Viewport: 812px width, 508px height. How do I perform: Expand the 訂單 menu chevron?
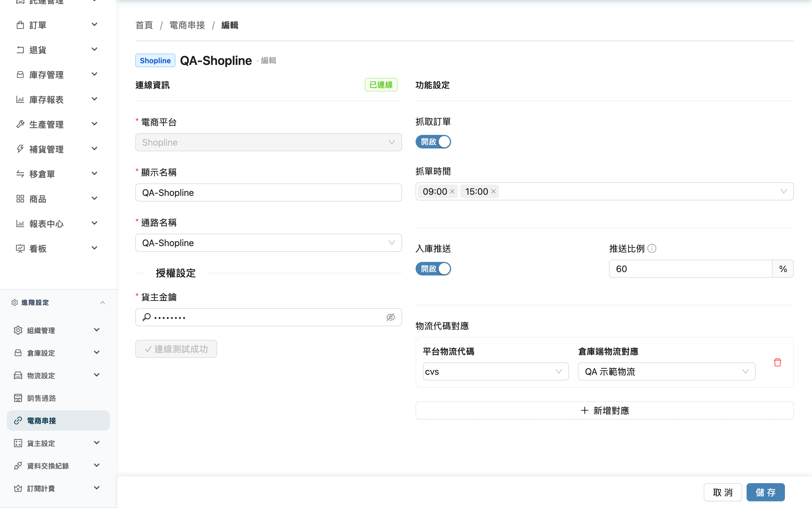point(95,25)
